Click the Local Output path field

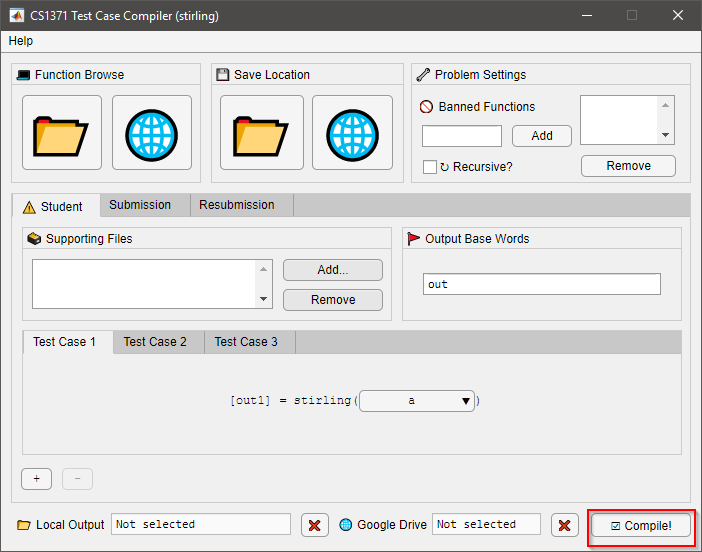(x=201, y=524)
